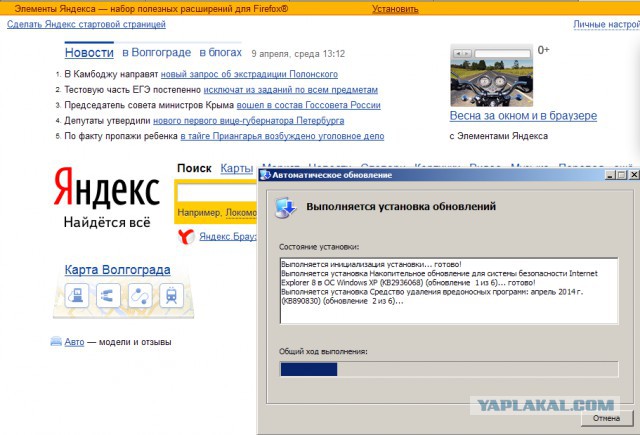Open the Яндекс Браузер link

tap(228, 237)
